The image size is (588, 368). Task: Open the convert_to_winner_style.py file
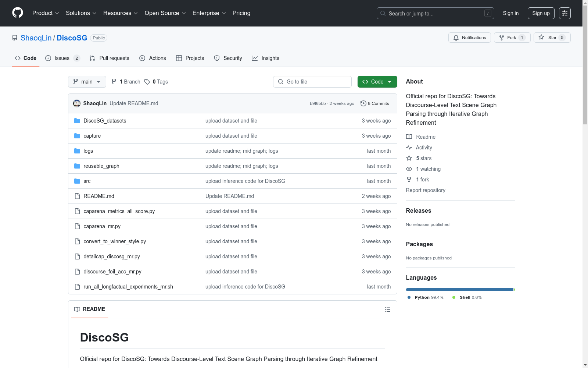tap(115, 241)
